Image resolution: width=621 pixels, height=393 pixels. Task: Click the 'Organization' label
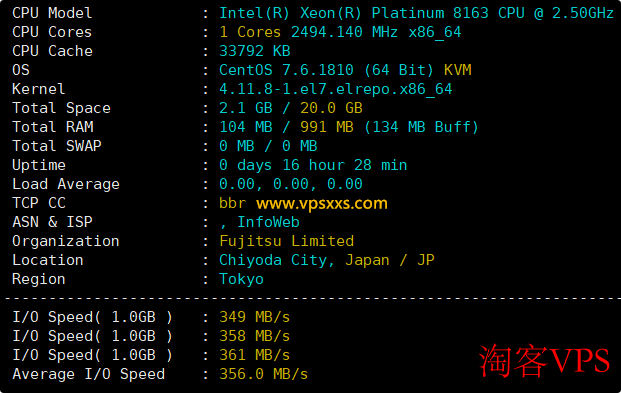66,241
